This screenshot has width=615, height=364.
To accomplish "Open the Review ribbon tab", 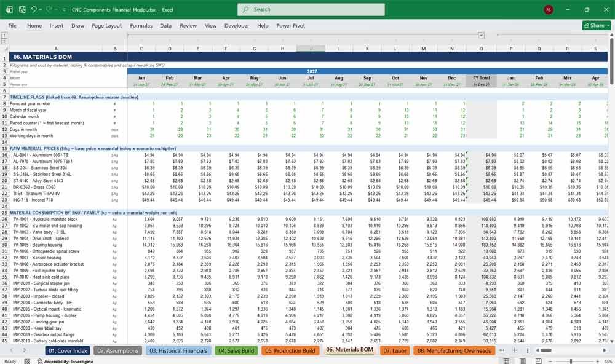I will coord(188,25).
